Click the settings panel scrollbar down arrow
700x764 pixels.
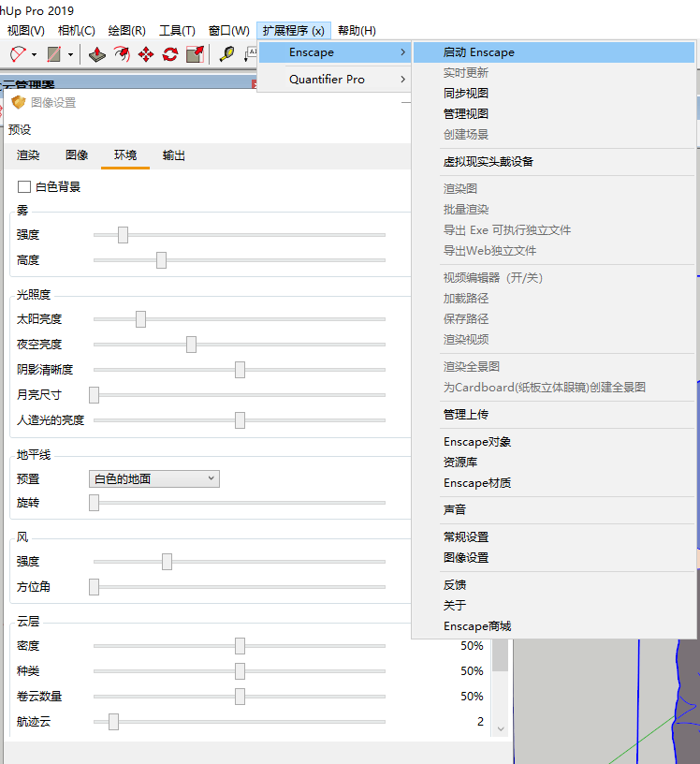[501, 729]
